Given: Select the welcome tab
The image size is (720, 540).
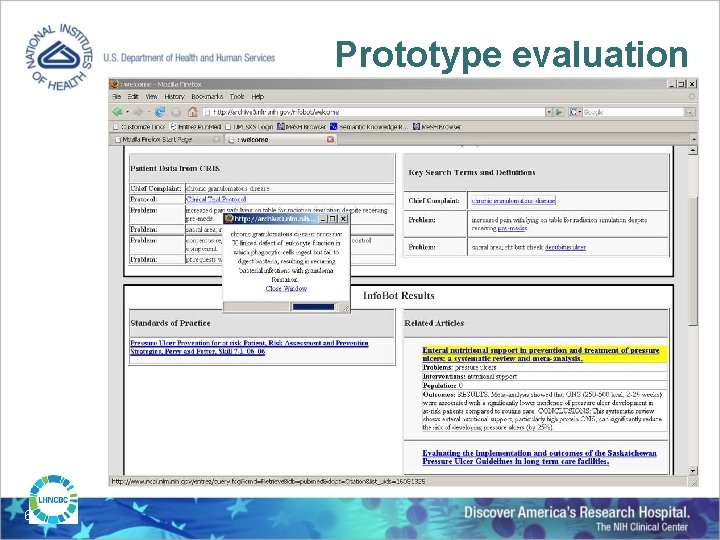Looking at the screenshot, I should [281, 139].
